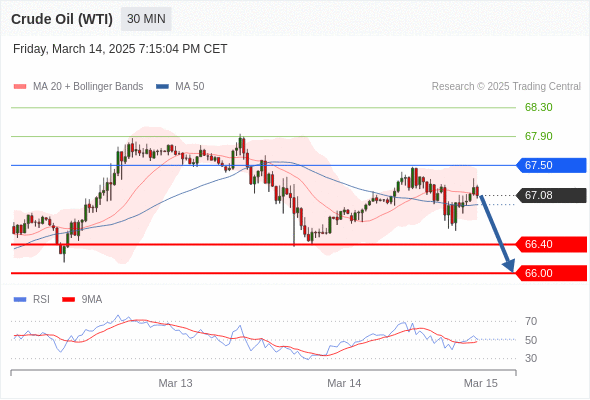The width and height of the screenshot is (590, 400).
Task: Click the blue RSI legend swatch
Action: click(20, 300)
